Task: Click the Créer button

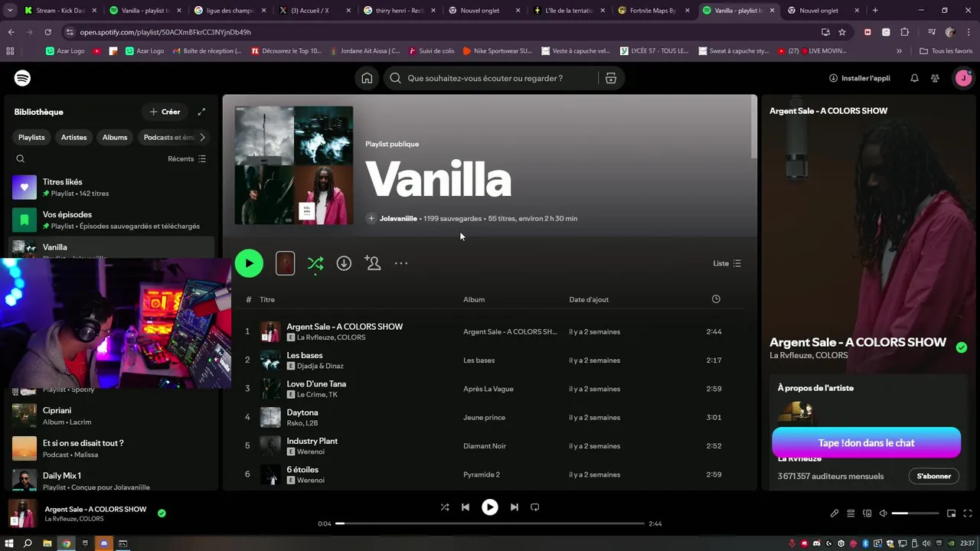Action: click(x=165, y=112)
